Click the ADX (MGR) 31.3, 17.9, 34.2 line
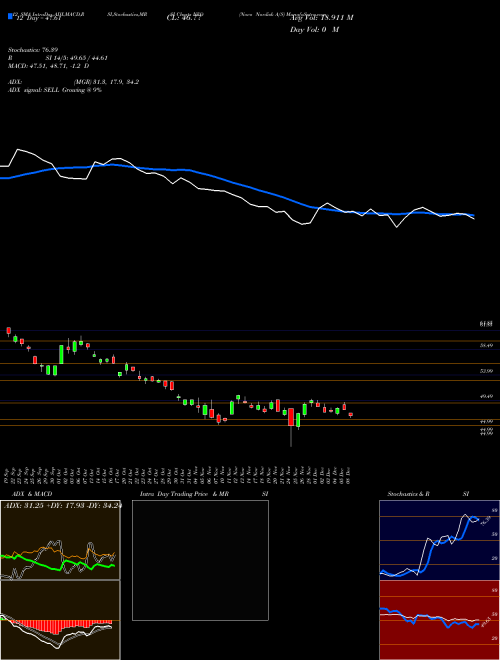The width and height of the screenshot is (500, 660). [x=73, y=82]
